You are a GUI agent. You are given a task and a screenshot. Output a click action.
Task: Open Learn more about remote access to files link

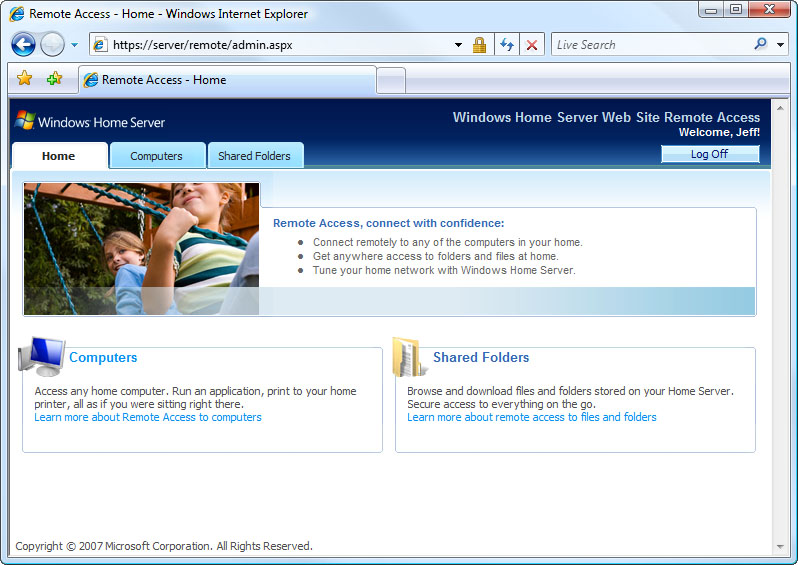tap(532, 417)
